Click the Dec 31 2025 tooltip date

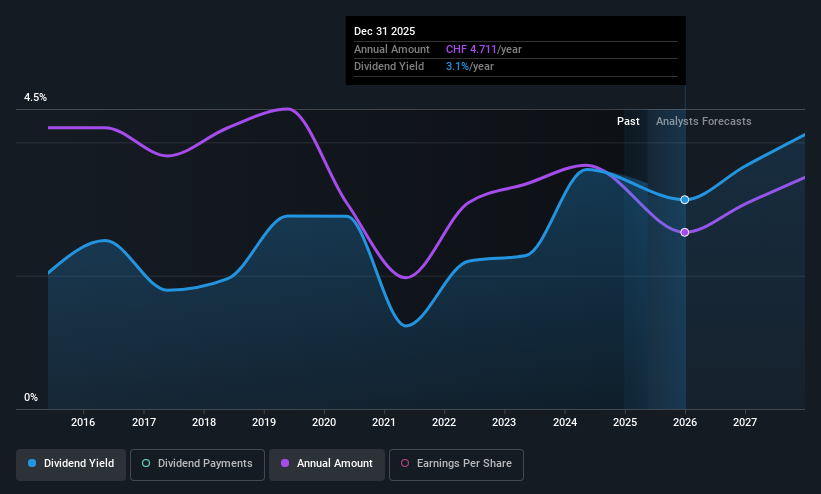[384, 31]
